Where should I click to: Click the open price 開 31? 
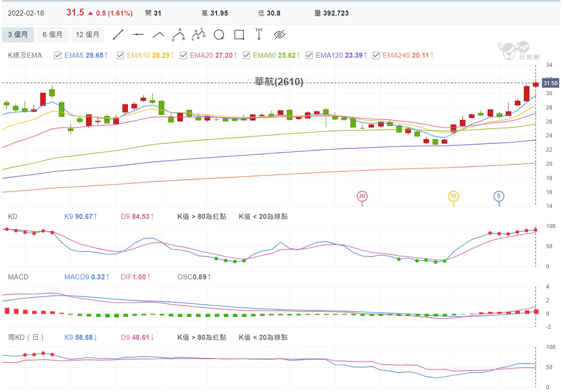tap(153, 13)
